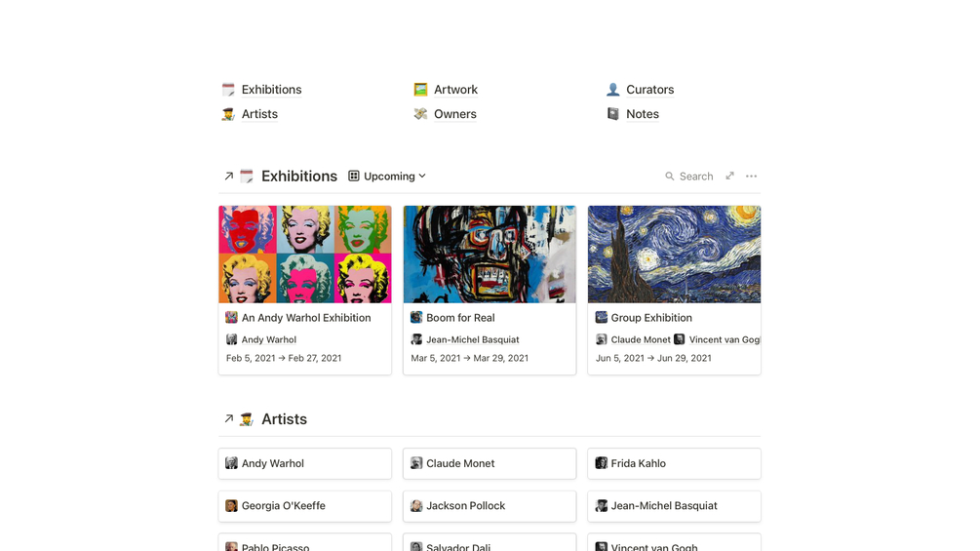
Task: Open the Boom for Real card
Action: [x=460, y=318]
